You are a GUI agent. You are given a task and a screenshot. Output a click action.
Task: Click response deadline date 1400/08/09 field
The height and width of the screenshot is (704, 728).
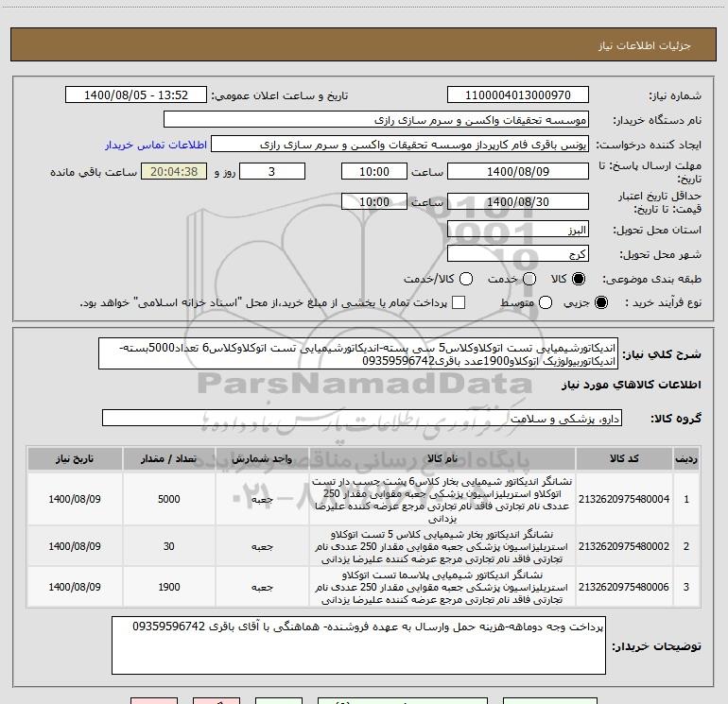(518, 171)
